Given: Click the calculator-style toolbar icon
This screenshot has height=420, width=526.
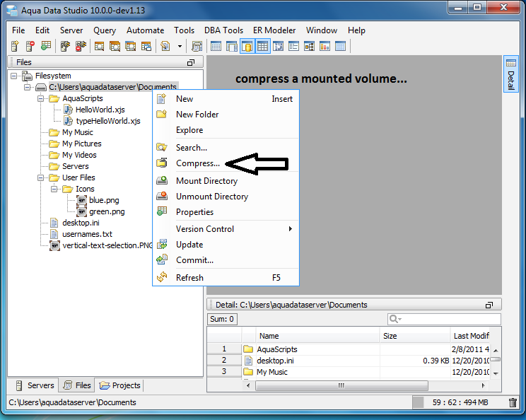Looking at the screenshot, I should 197,46.
